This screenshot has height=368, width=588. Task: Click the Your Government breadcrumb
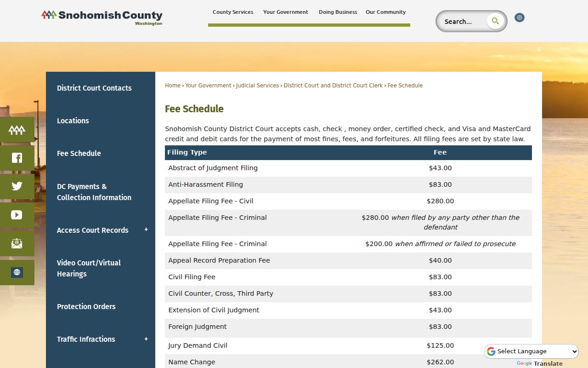[x=208, y=86]
